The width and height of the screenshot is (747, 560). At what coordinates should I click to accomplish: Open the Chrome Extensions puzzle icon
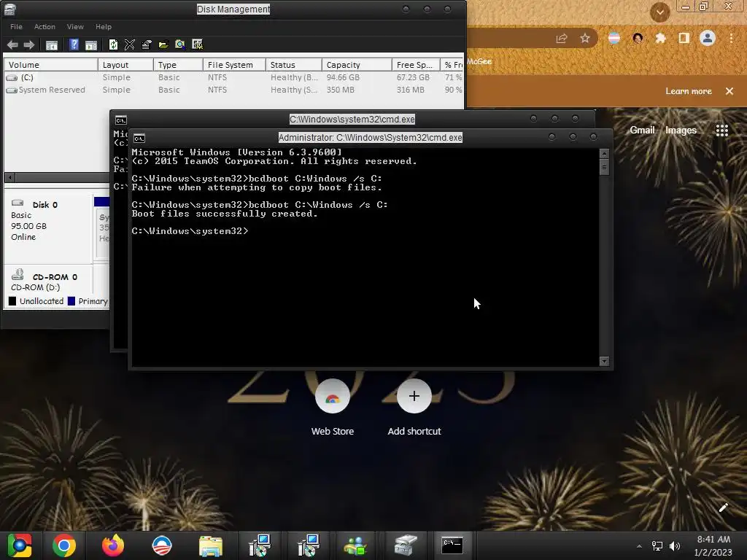click(x=660, y=38)
